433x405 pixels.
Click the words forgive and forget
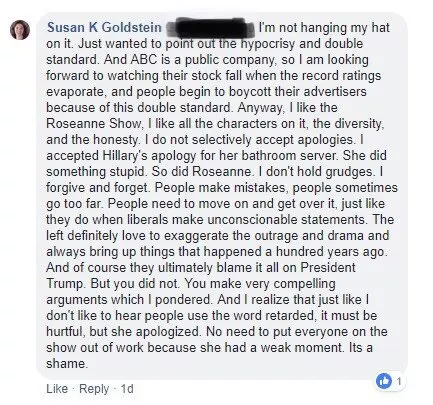click(x=97, y=188)
